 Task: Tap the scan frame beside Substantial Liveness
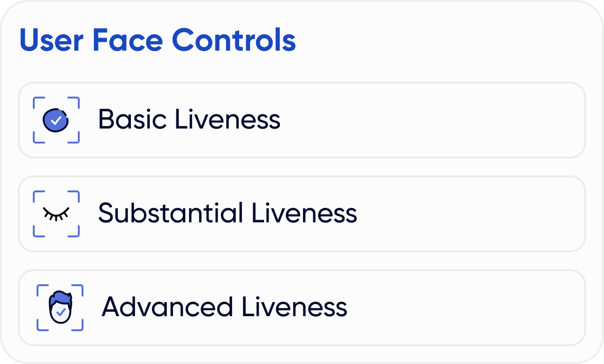coord(36,194)
